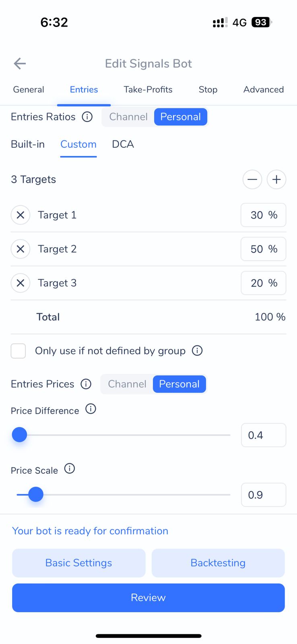Check 'Only use if not defined by group'

[19, 351]
